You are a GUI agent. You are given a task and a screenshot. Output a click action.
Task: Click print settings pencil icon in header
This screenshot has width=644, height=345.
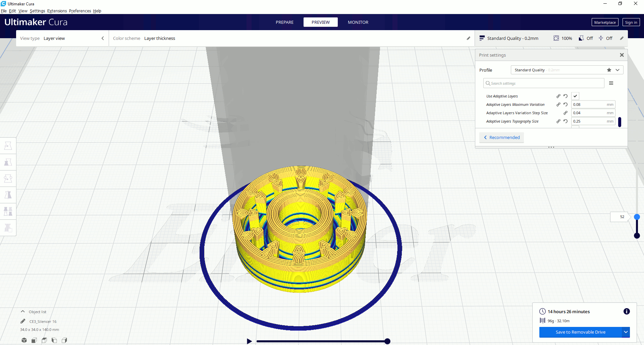[622, 38]
